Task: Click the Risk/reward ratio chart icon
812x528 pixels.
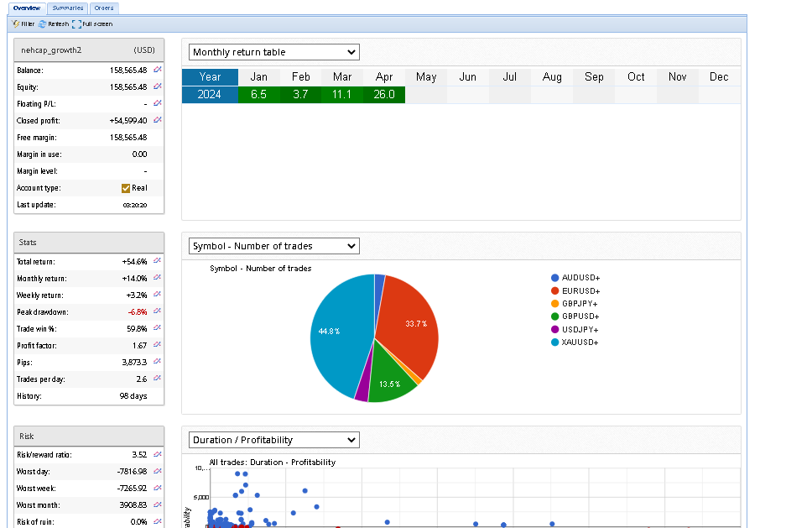Action: tap(157, 454)
